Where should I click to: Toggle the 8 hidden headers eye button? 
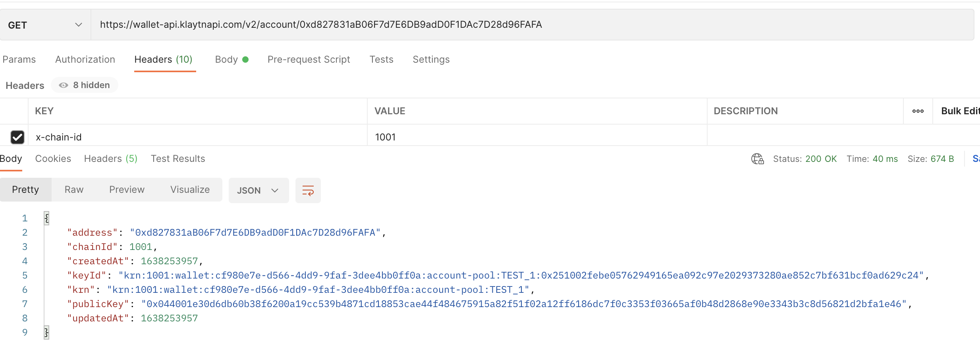point(85,85)
